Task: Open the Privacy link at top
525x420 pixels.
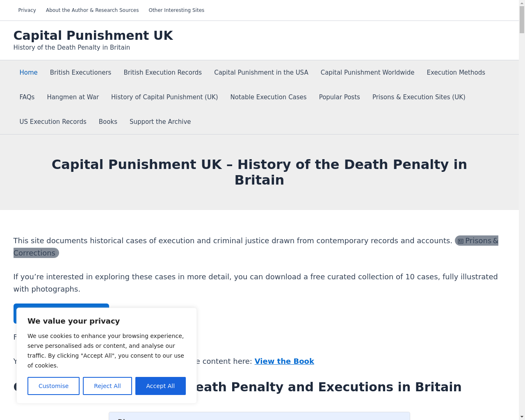Action: 27,10
